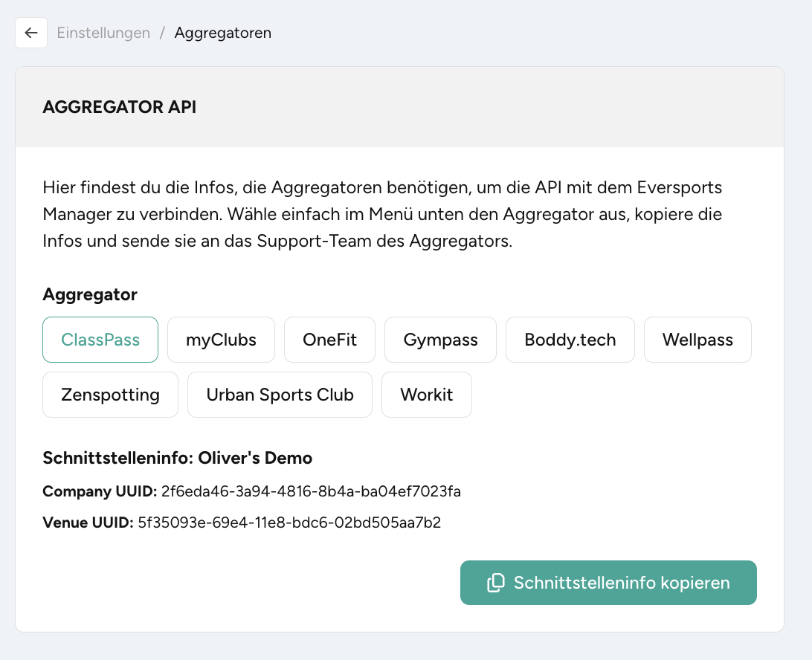Click the Venue UUID value 5f35093e-69e4-11e8-bdc6-02bd505aa7b2
Screen dimensions: 812x660
[x=289, y=522]
